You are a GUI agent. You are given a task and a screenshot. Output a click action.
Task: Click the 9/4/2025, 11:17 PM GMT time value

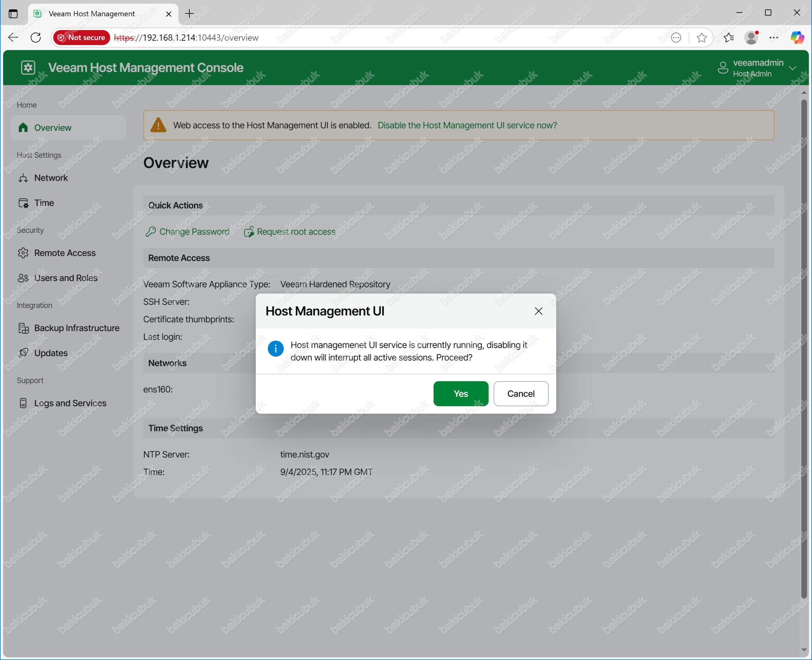327,472
